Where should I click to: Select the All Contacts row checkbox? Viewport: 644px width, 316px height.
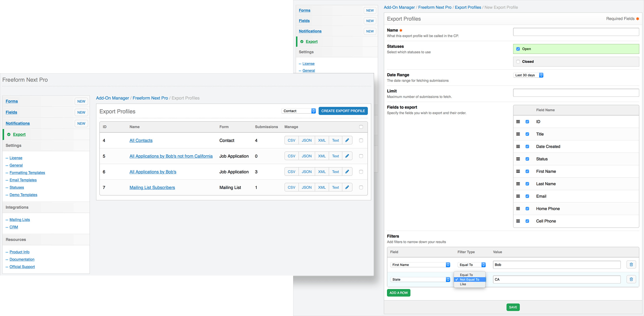coord(361,140)
